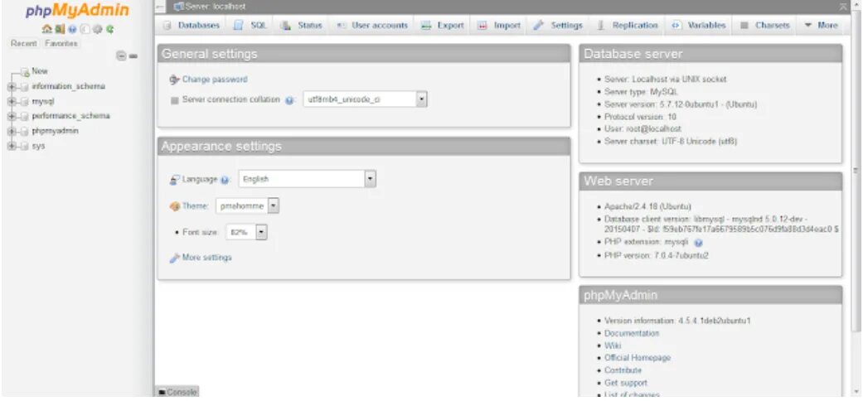
Task: Open the More tab dropdown
Action: point(821,26)
